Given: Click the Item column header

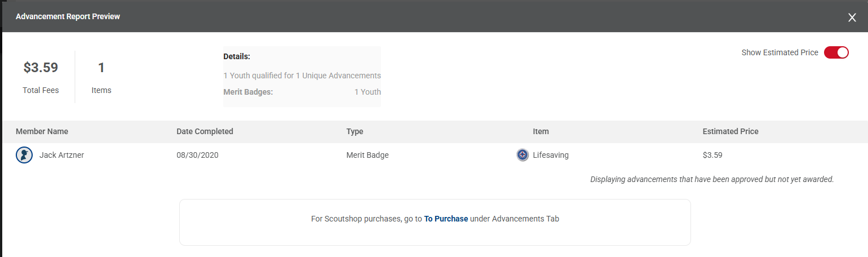Looking at the screenshot, I should (541, 131).
